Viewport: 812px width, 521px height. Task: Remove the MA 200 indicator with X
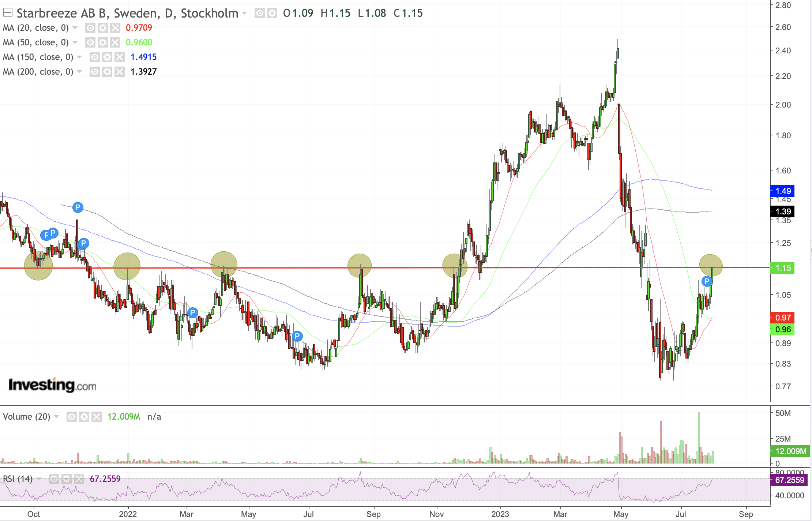(x=120, y=72)
